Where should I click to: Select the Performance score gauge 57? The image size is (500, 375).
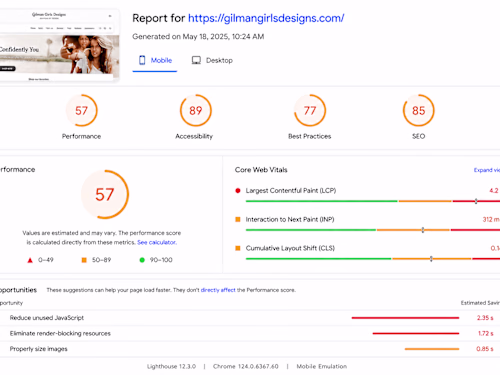coord(81,110)
